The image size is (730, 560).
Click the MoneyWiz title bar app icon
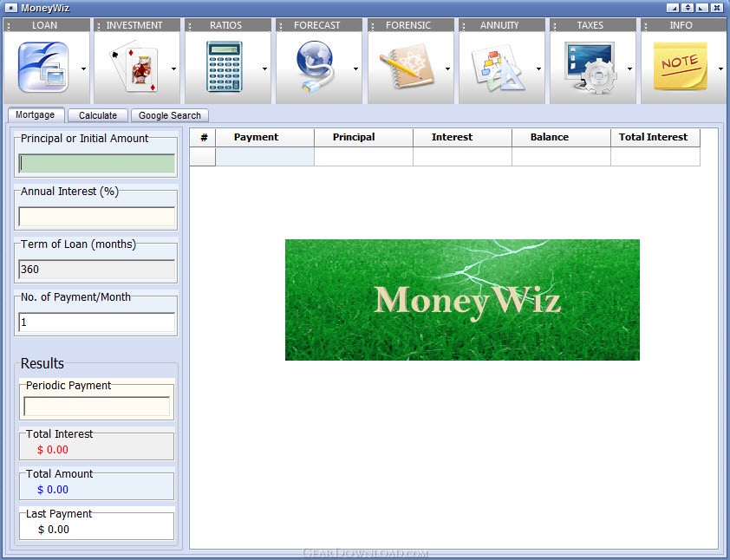coord(10,8)
